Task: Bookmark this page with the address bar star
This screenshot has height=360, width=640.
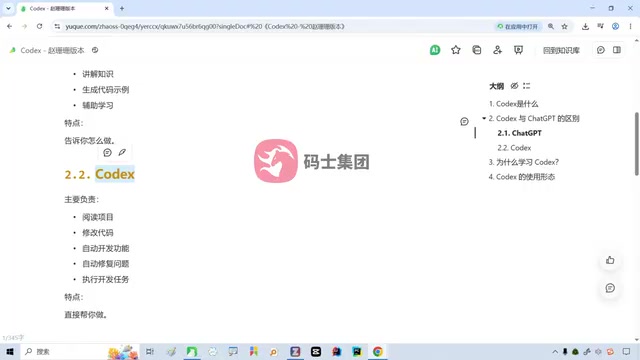Action: pos(564,27)
